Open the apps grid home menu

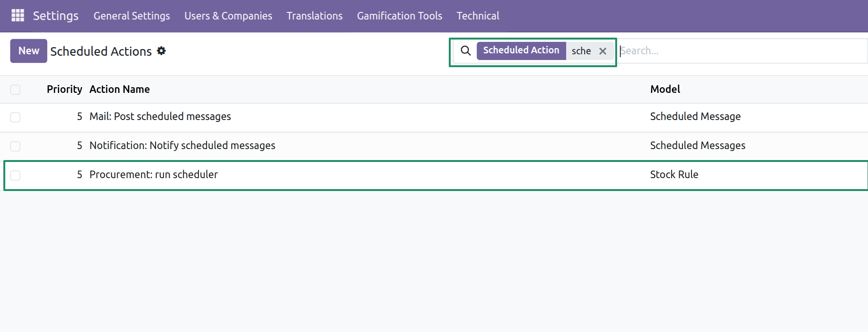click(x=18, y=16)
